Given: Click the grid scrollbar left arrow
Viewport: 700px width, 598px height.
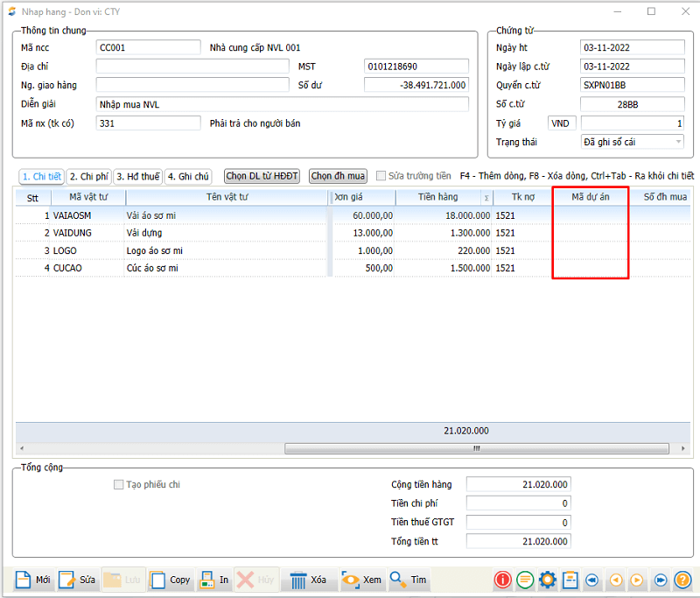Looking at the screenshot, I should [21, 448].
